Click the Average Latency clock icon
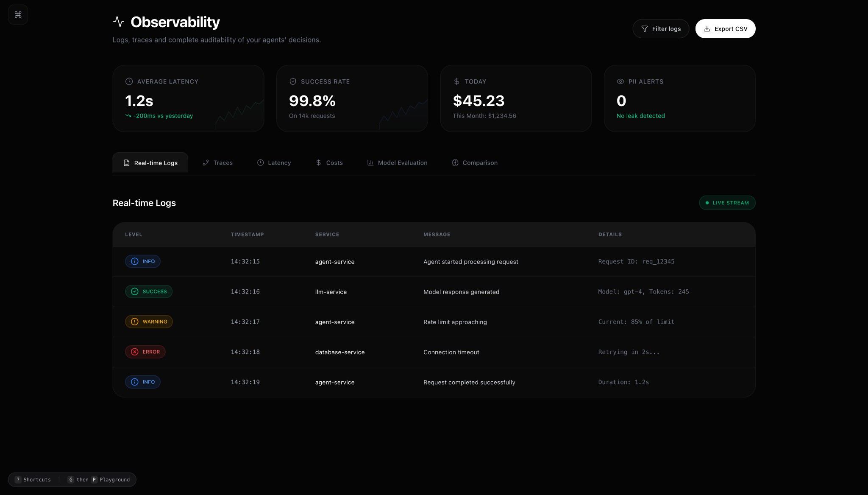This screenshot has height=495, width=868. pos(129,81)
